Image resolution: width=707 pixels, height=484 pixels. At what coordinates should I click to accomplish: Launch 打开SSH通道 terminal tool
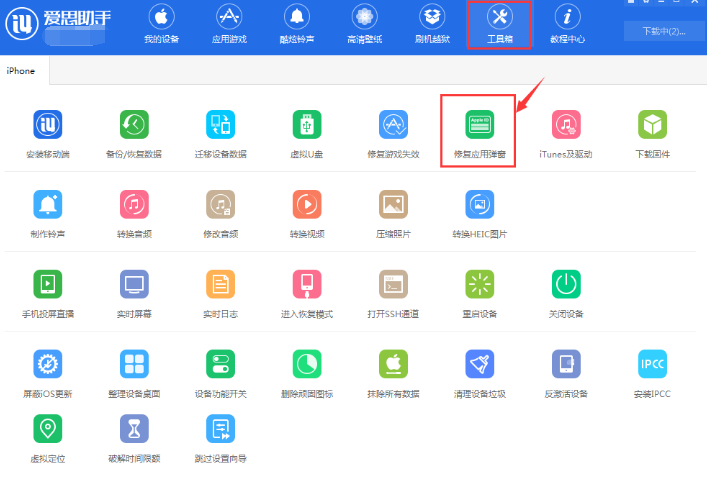(x=393, y=284)
